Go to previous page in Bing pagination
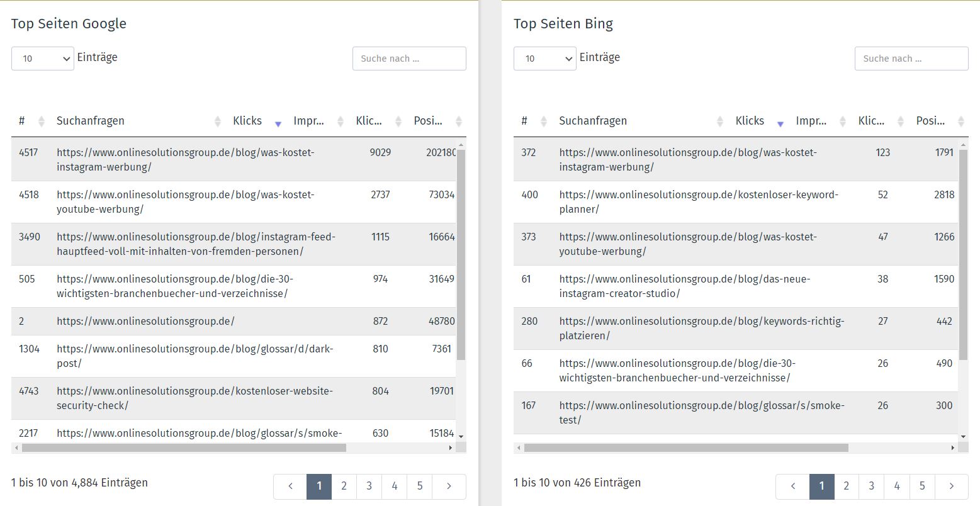 click(x=792, y=486)
